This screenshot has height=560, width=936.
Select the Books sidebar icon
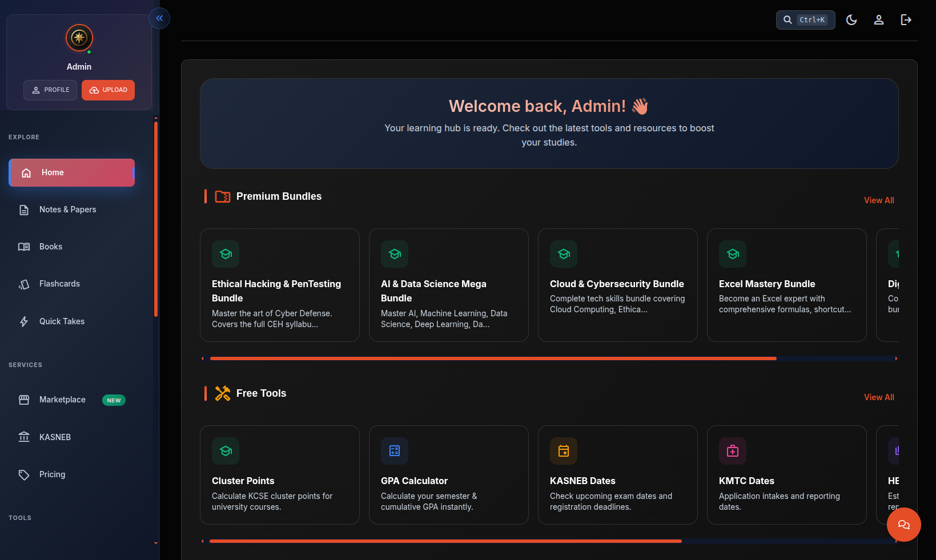[x=24, y=247]
